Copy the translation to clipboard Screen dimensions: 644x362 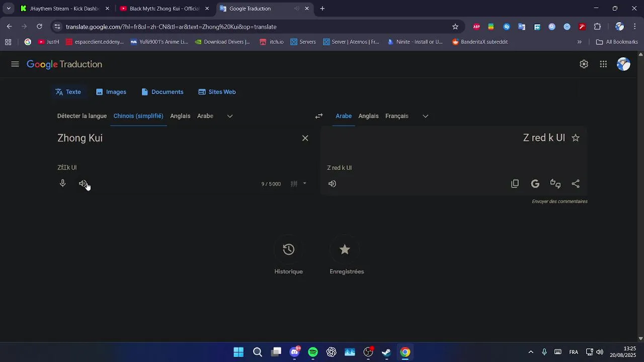click(515, 184)
